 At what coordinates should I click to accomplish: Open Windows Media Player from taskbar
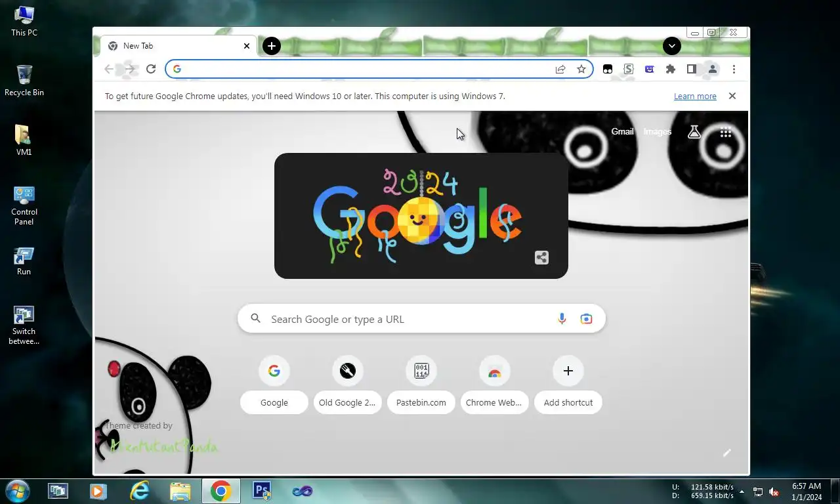point(98,491)
